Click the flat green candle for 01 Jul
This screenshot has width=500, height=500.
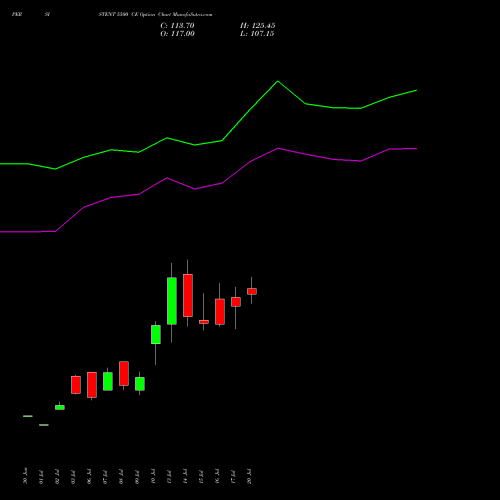(x=44, y=425)
